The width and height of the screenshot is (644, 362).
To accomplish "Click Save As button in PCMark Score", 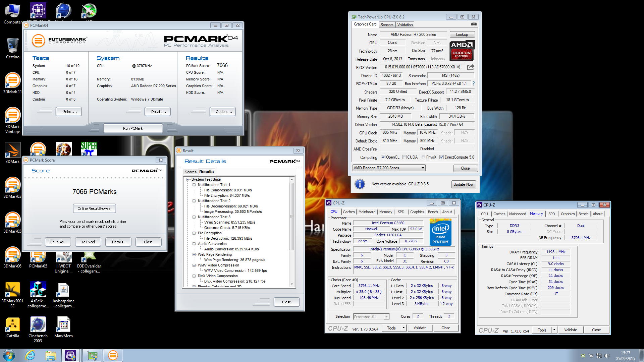I will pos(59,242).
